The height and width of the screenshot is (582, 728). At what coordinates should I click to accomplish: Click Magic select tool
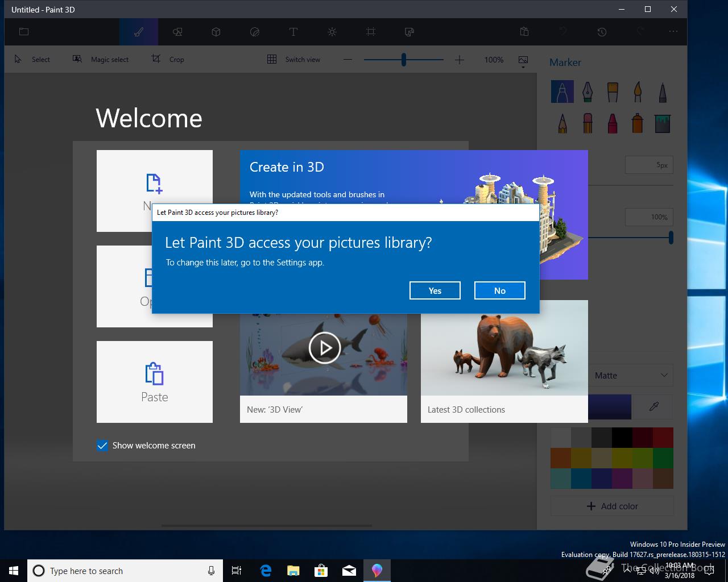(101, 59)
